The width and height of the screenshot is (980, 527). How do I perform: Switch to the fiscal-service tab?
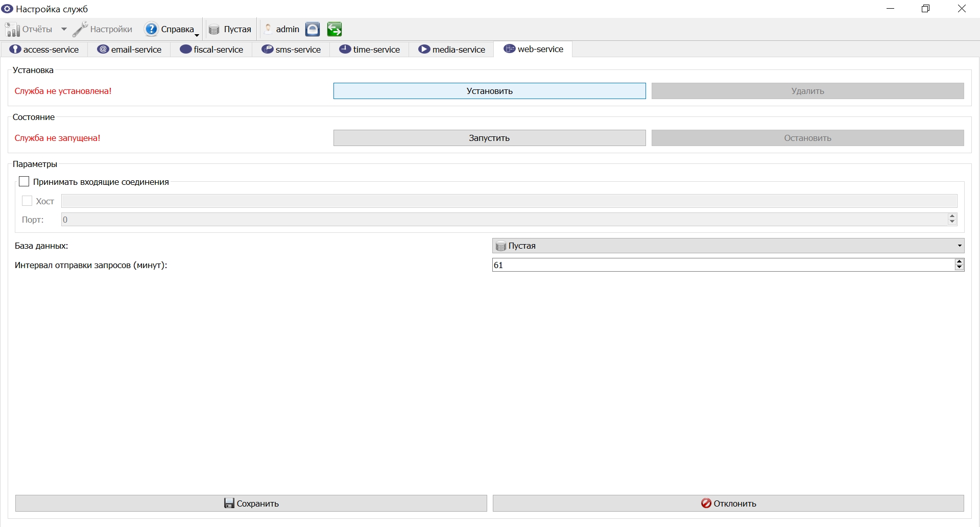coord(211,50)
